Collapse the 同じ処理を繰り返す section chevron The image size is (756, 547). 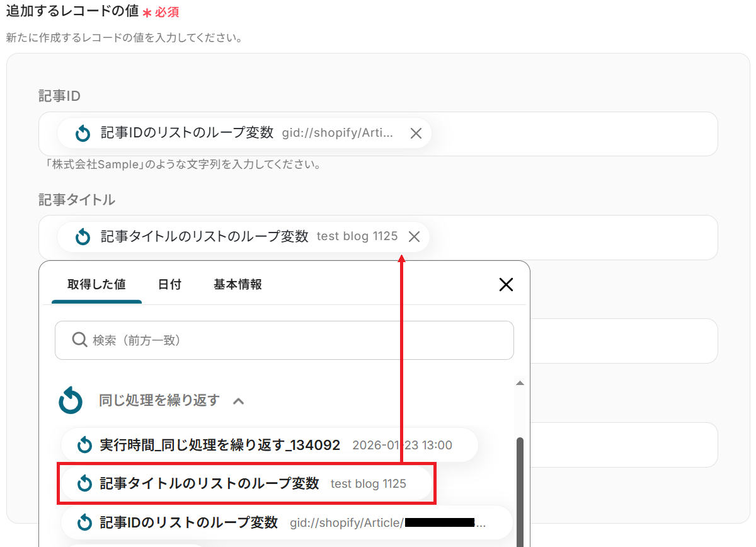pos(238,401)
